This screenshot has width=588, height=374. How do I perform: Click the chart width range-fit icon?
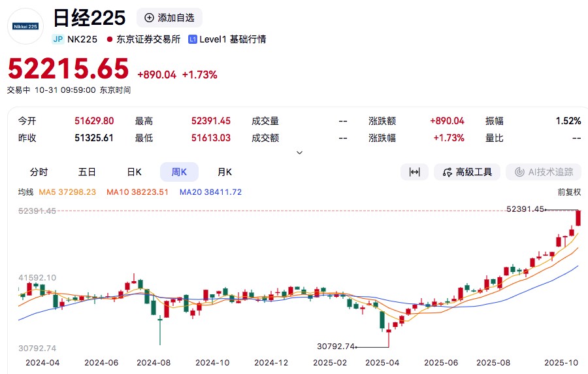(x=414, y=172)
